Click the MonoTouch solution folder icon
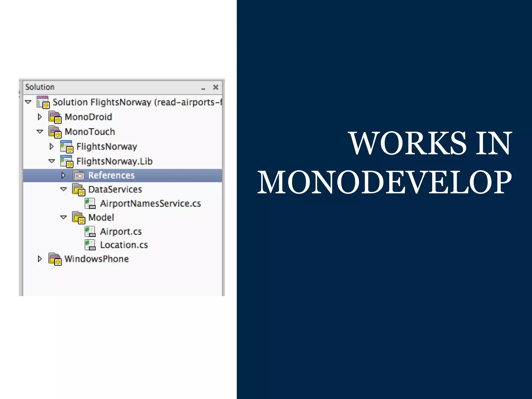This screenshot has height=399, width=532. pyautogui.click(x=55, y=132)
